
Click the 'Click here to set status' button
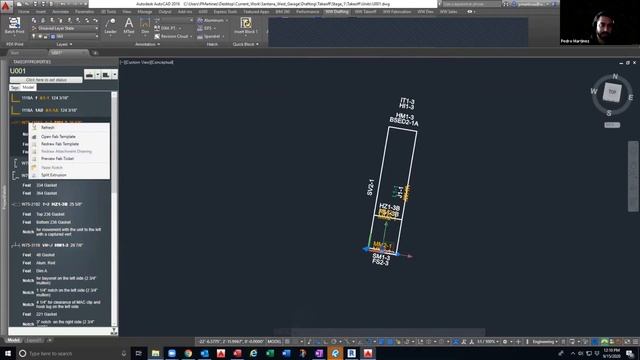click(x=46, y=80)
